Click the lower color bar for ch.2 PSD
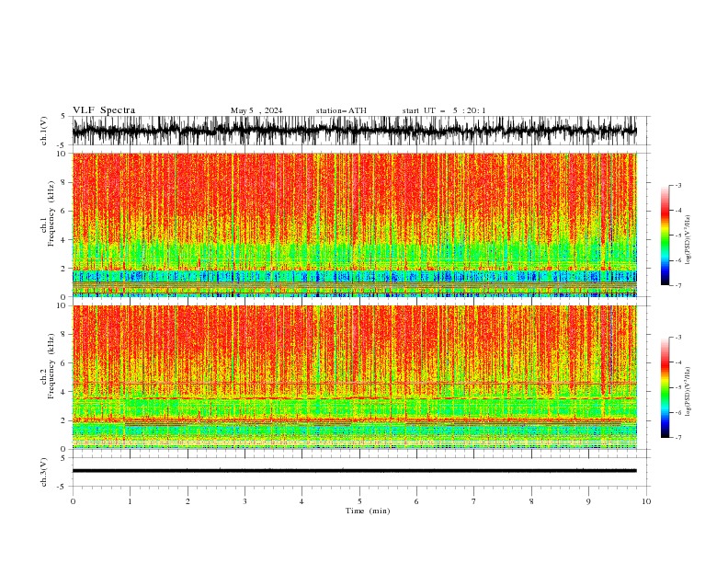Image resolution: width=728 pixels, height=563 pixels. [665, 387]
